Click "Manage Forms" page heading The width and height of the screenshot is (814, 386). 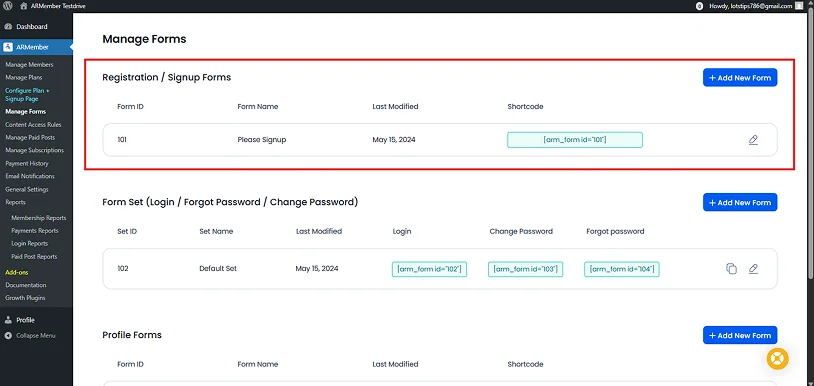(x=144, y=39)
